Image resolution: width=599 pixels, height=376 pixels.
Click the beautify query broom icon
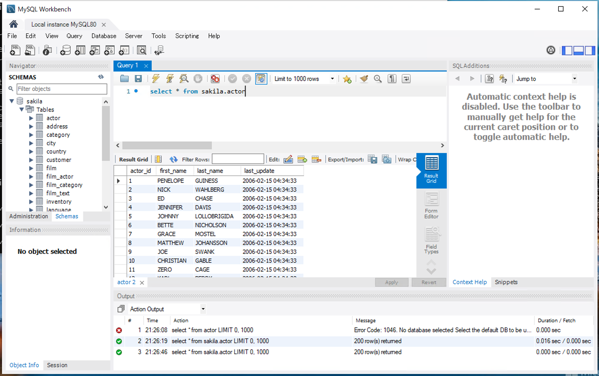(x=364, y=79)
